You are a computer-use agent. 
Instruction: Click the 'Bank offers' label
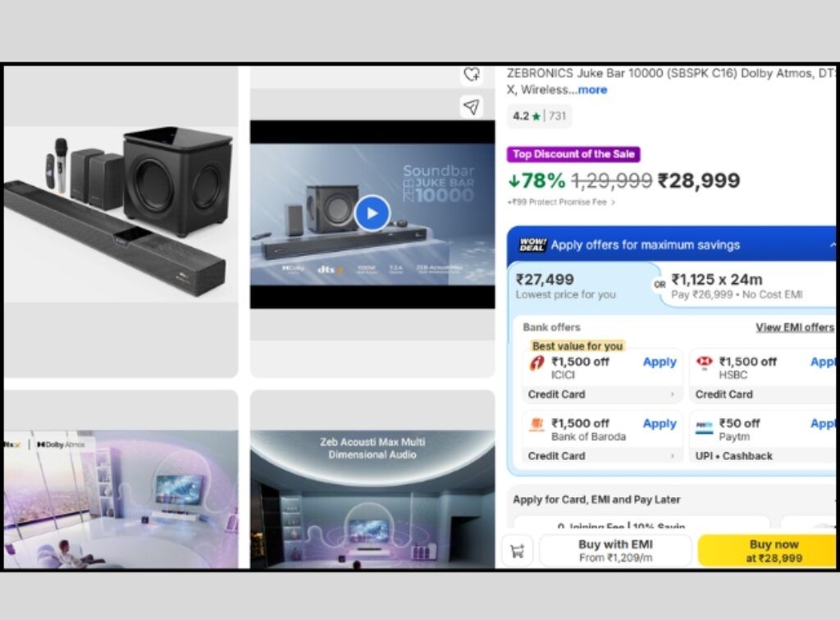pyautogui.click(x=551, y=327)
